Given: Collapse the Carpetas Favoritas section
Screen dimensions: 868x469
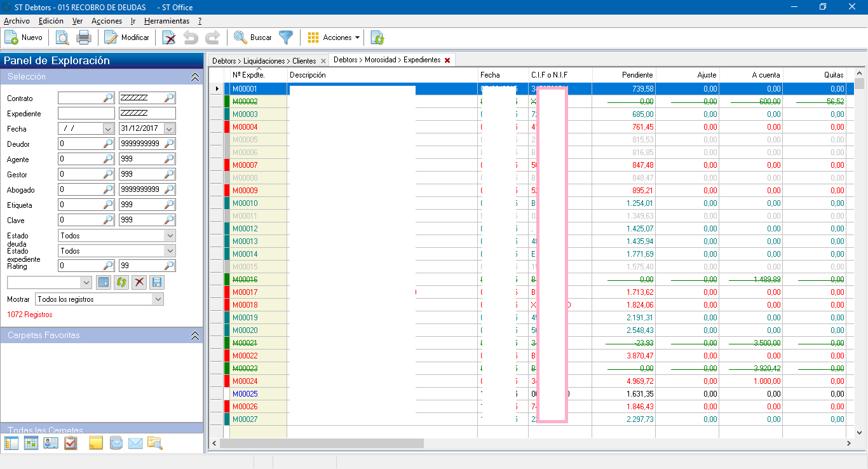Looking at the screenshot, I should (195, 336).
